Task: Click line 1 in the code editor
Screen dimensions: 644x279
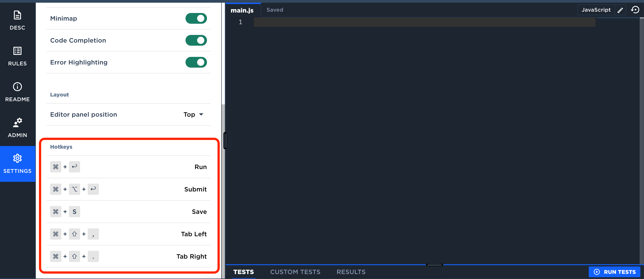Action: (x=375, y=22)
